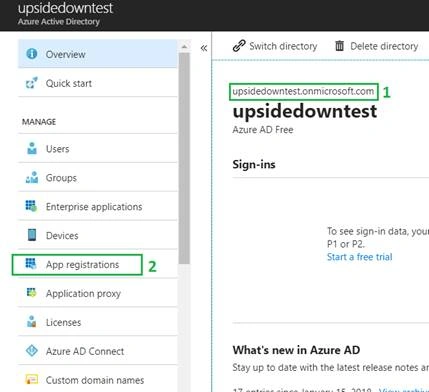Click the Delete directory trash icon
This screenshot has width=429, height=392.
click(339, 46)
